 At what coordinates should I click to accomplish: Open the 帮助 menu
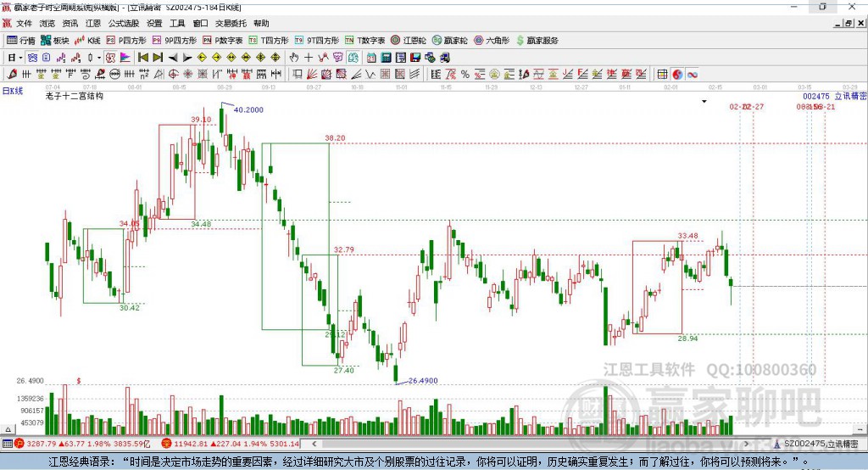click(x=261, y=23)
